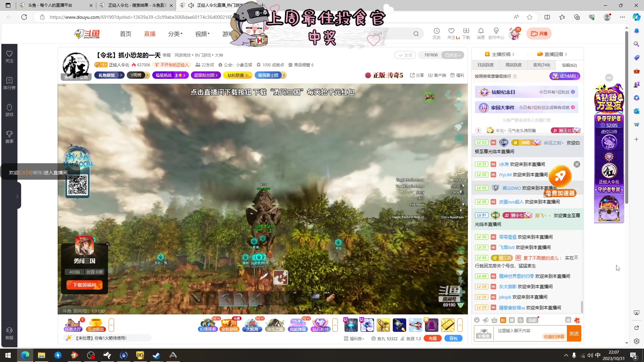
Task: Click the page vertical scrollbar
Action: coord(627,117)
